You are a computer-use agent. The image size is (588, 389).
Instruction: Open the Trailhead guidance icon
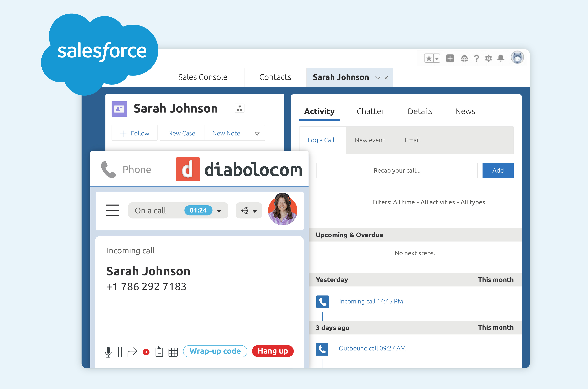[465, 58]
